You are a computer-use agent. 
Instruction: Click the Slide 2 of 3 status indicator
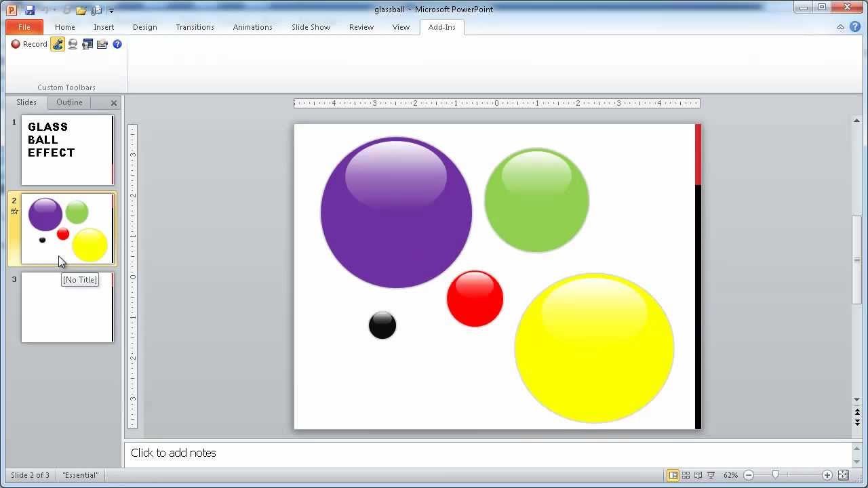coord(30,475)
